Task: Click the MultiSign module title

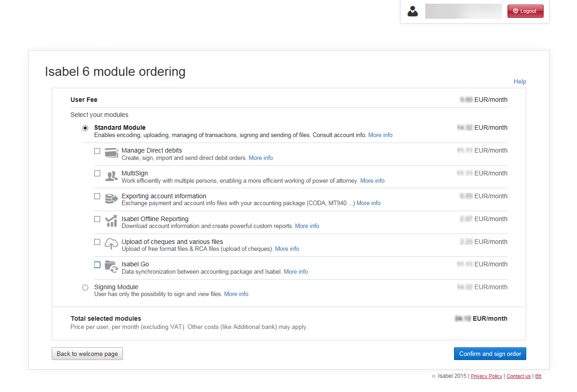Action: coord(135,173)
